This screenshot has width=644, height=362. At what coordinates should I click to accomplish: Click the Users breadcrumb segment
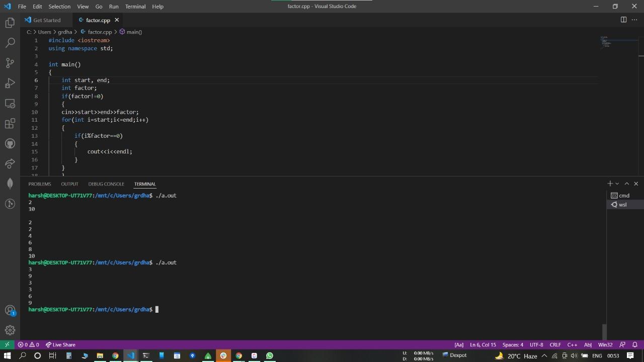(x=45, y=32)
